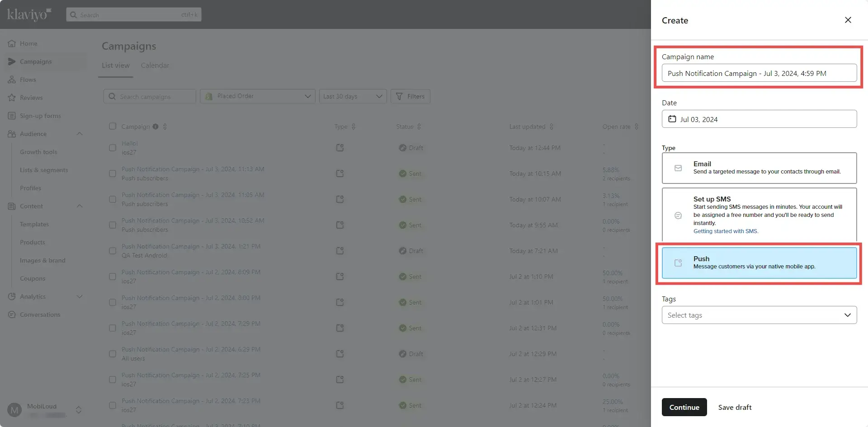The height and width of the screenshot is (427, 868).
Task: Check the QA Test Android campaign checkbox
Action: point(113,251)
